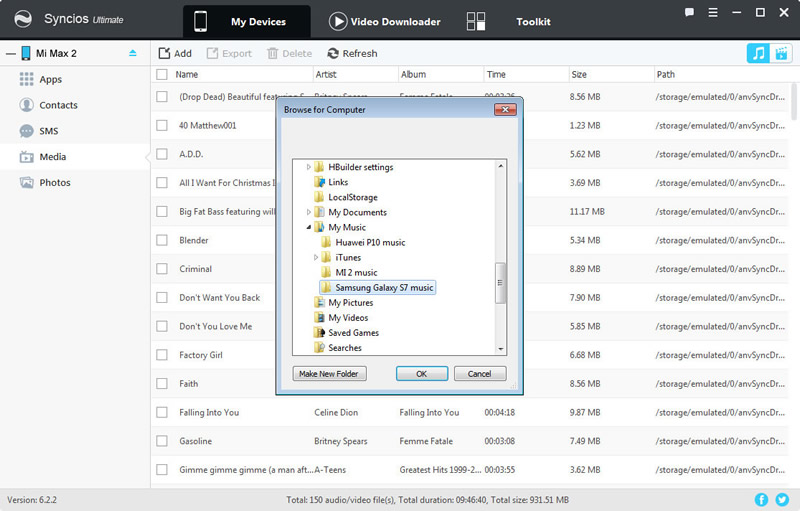The image size is (800, 511).
Task: Select the My Pictures folder
Action: coord(351,303)
